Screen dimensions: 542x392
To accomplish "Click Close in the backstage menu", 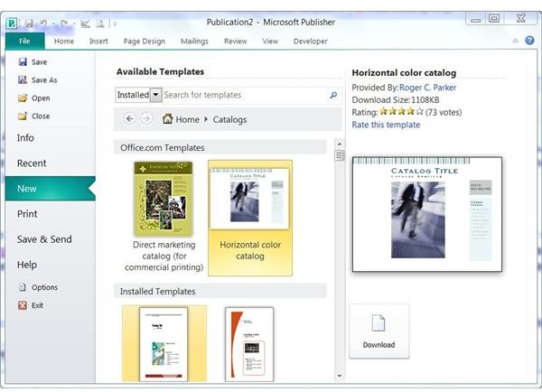I will pos(34,117).
